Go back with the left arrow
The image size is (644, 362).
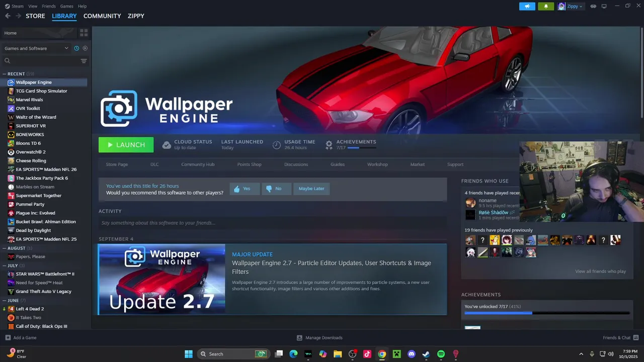click(x=8, y=16)
